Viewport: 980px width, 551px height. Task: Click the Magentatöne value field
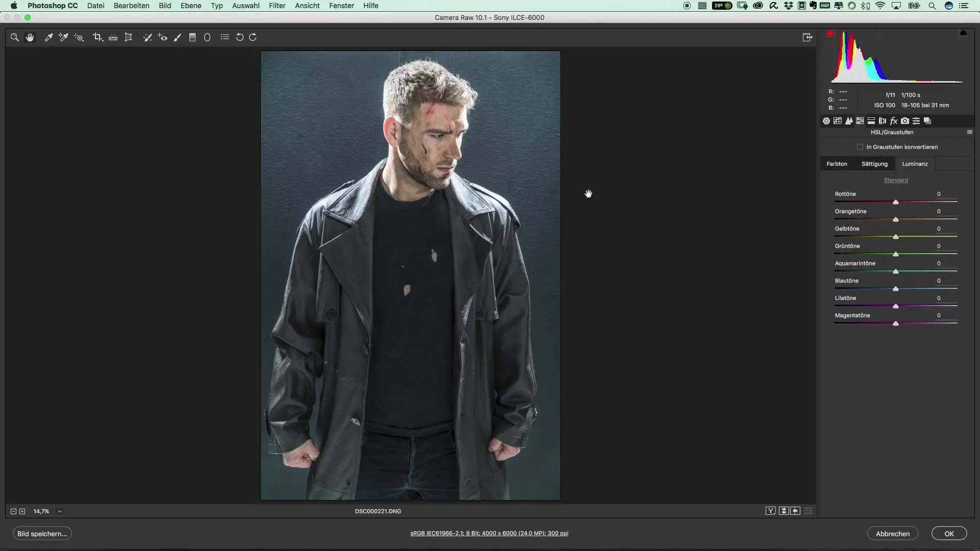[939, 315]
